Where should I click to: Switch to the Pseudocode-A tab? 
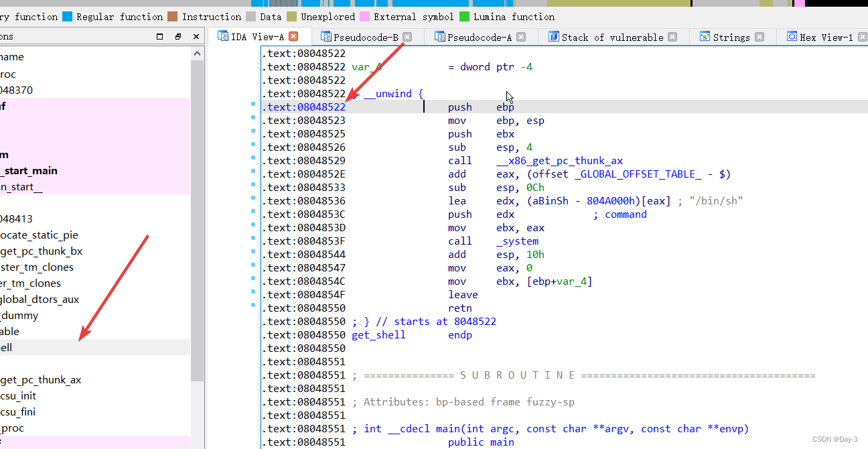coord(479,38)
